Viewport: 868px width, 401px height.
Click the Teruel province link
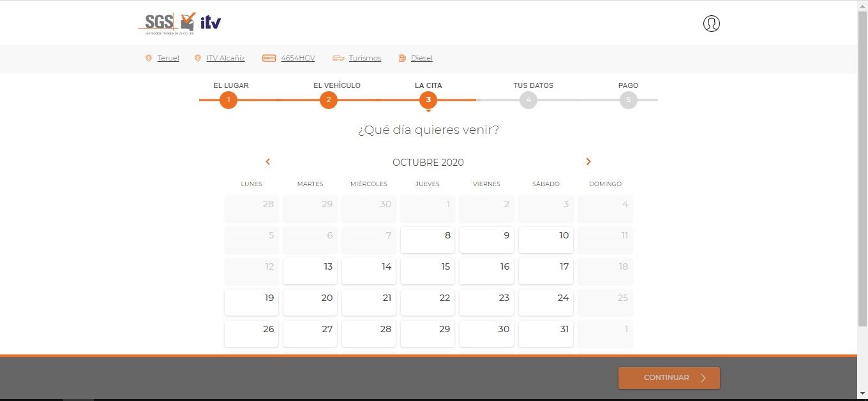(x=168, y=58)
